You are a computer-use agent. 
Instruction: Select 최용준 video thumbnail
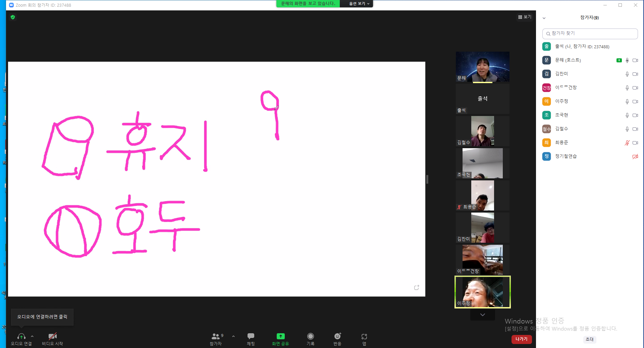[x=483, y=195]
